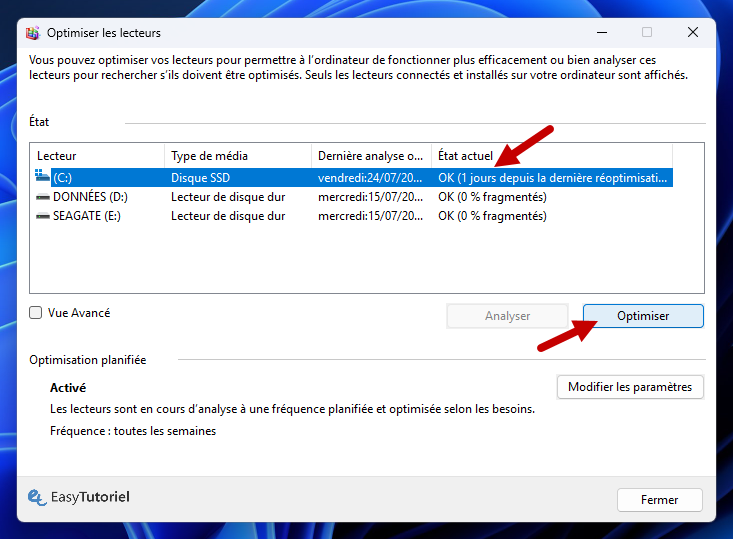Select the SEAGATE (E:) row
Image resolution: width=733 pixels, height=539 pixels.
[353, 216]
